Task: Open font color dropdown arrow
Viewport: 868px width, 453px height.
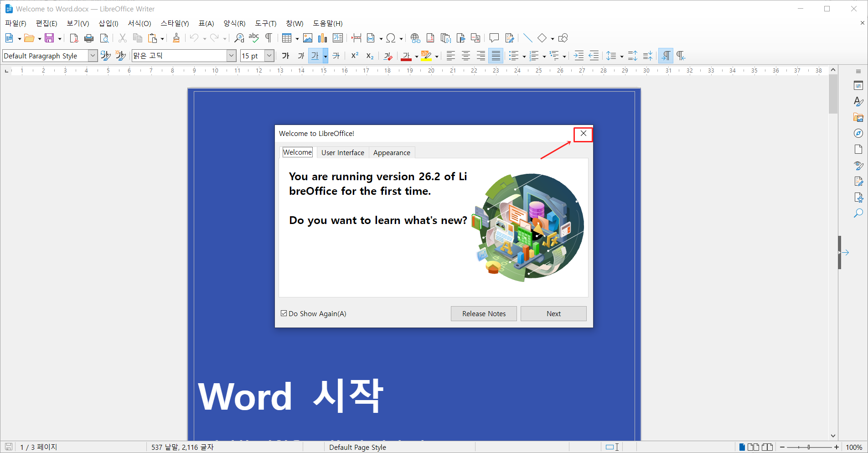Action: click(417, 57)
